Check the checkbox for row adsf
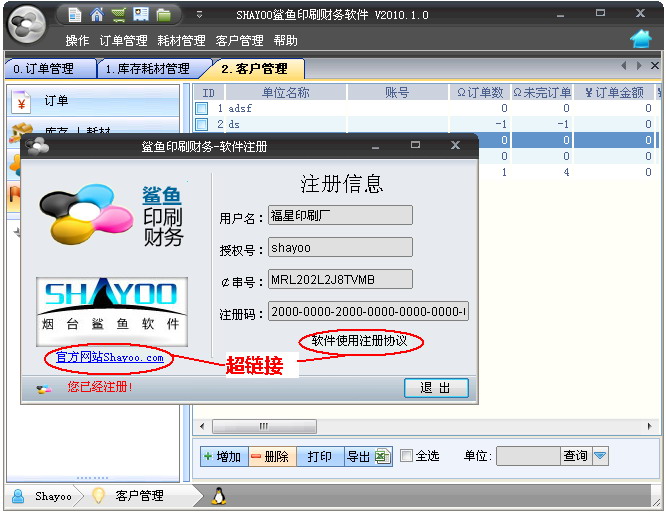The image size is (666, 513). pyautogui.click(x=202, y=108)
